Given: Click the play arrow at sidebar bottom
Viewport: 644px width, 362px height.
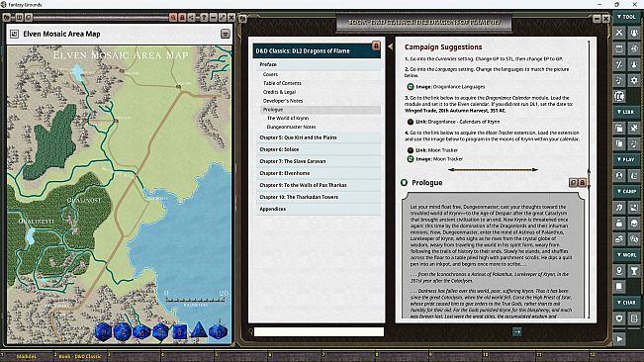Looking at the screenshot, I should pyautogui.click(x=619, y=339).
